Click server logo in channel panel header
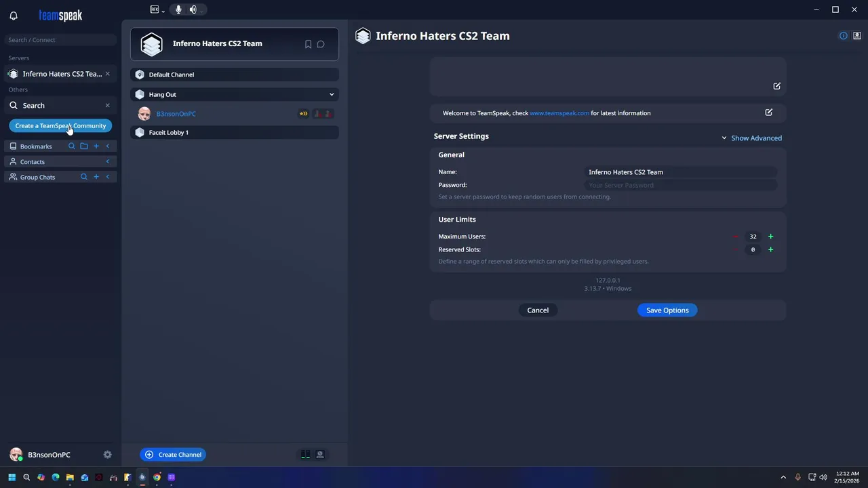 (152, 44)
